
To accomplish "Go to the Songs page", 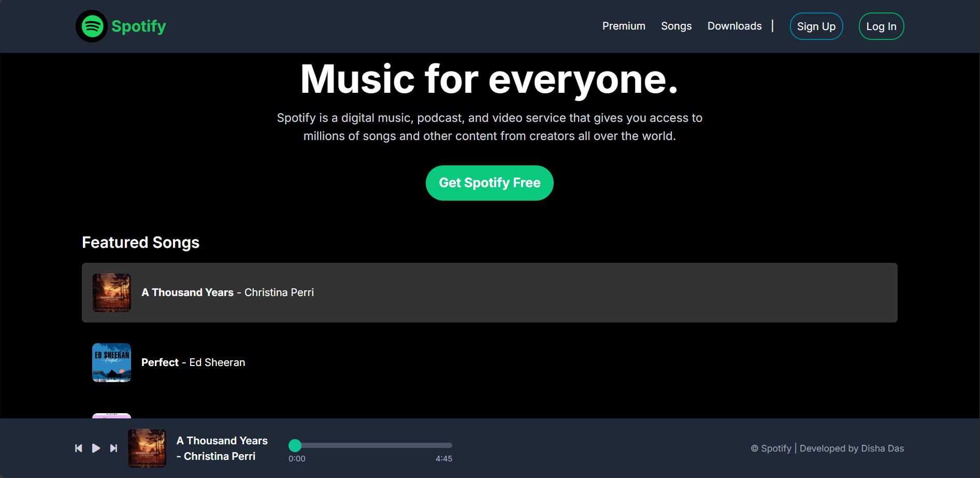I will click(x=676, y=26).
